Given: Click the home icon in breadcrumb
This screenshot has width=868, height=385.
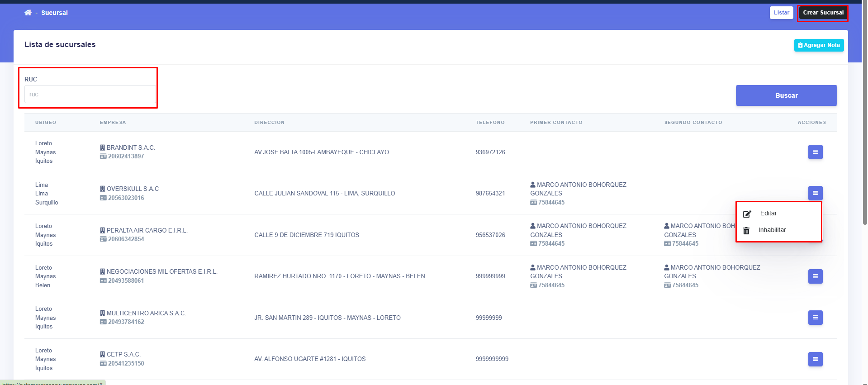Looking at the screenshot, I should click(x=28, y=13).
